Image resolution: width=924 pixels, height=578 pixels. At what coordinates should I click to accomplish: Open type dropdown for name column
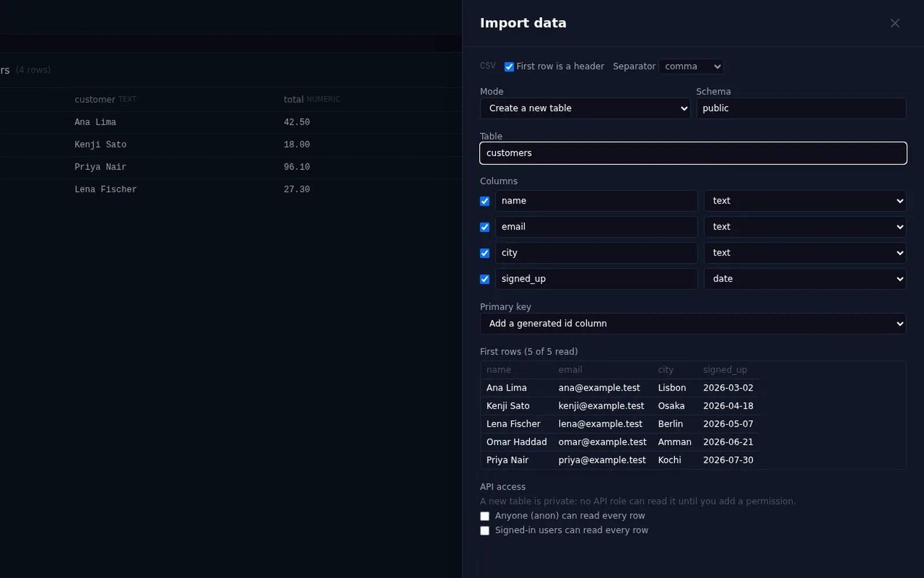pos(805,201)
